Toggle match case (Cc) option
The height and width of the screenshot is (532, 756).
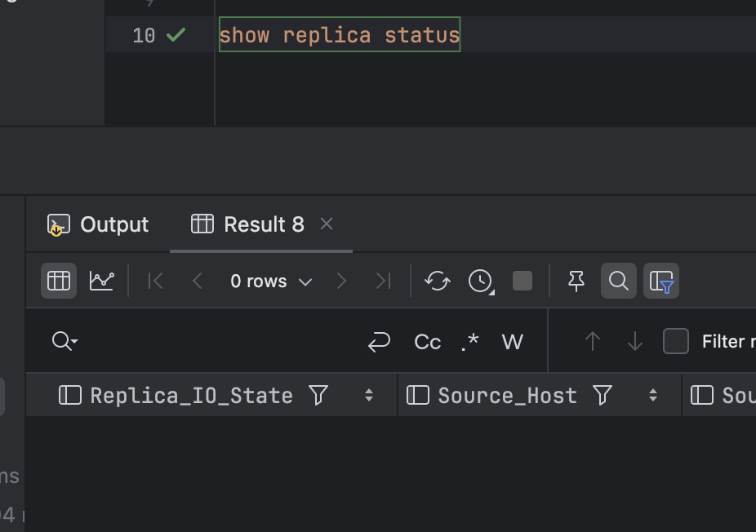click(x=427, y=342)
